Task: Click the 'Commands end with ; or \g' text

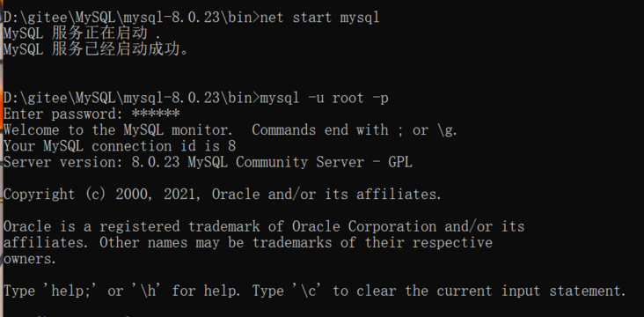Action: tap(354, 130)
